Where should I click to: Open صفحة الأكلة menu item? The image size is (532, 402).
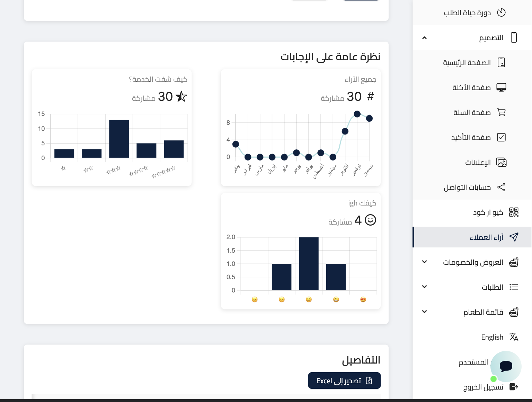(x=471, y=88)
